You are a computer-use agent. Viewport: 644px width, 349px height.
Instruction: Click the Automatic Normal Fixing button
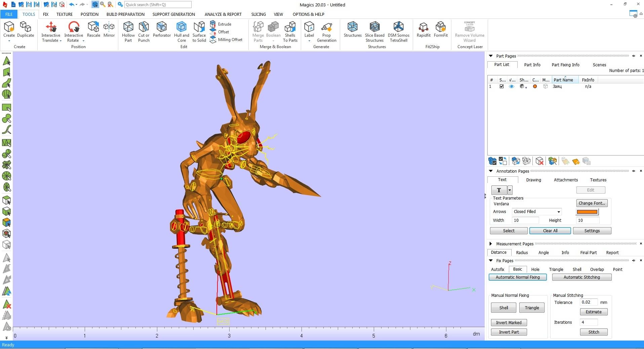pyautogui.click(x=518, y=277)
